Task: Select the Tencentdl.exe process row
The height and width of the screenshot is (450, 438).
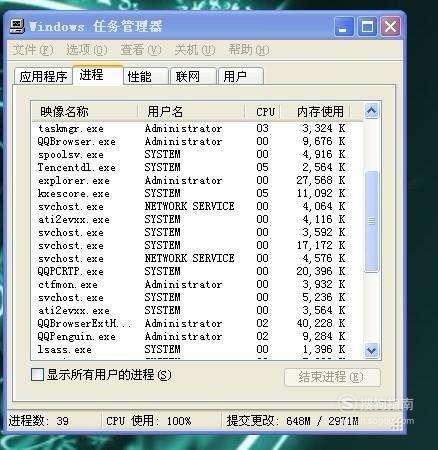Action: [x=197, y=167]
